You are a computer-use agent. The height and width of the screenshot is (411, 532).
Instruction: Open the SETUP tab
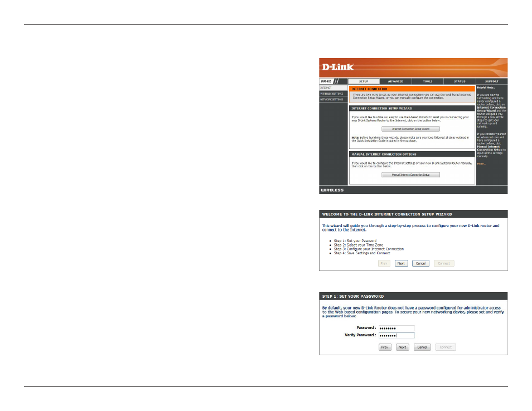(364, 81)
